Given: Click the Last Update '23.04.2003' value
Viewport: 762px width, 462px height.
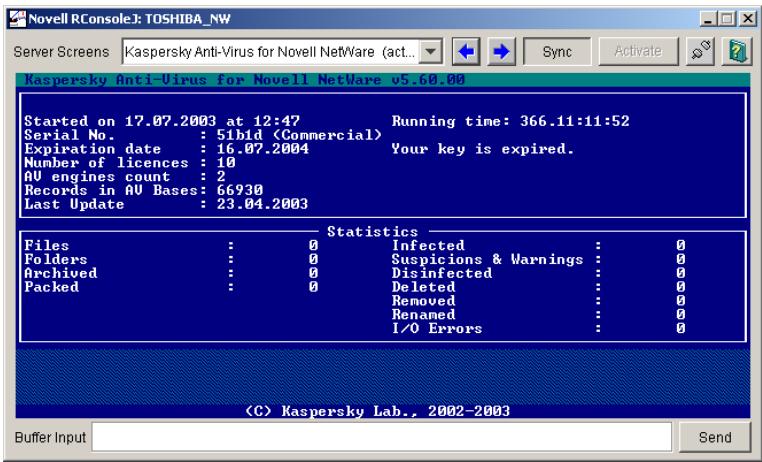Looking at the screenshot, I should pyautogui.click(x=262, y=204).
